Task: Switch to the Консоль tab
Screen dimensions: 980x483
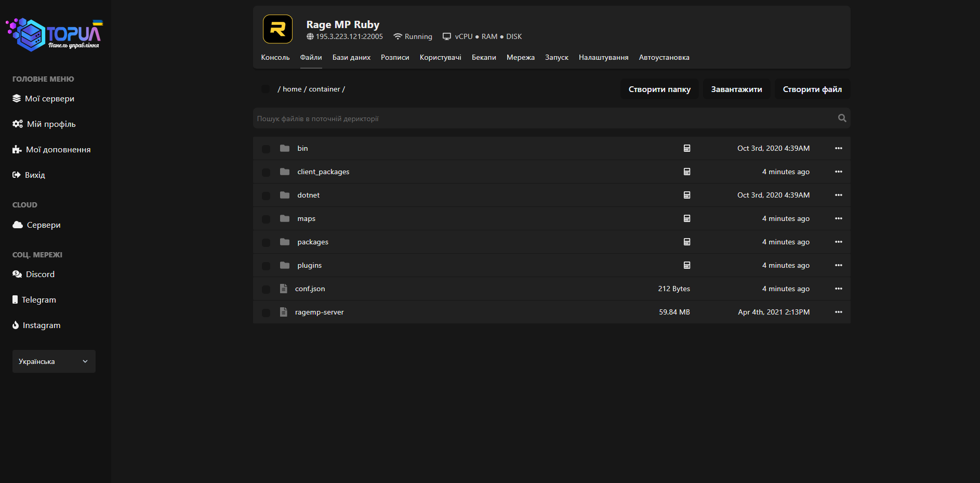Action: 275,58
